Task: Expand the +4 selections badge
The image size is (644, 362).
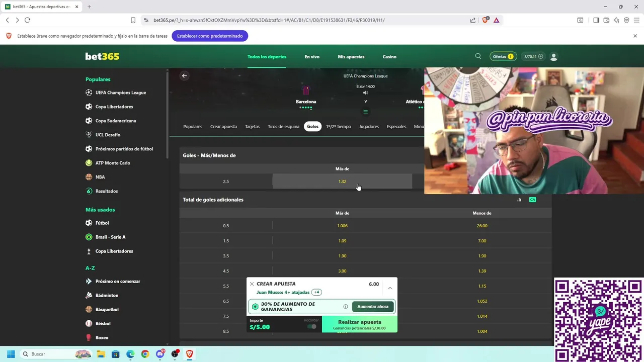Action: (316, 292)
